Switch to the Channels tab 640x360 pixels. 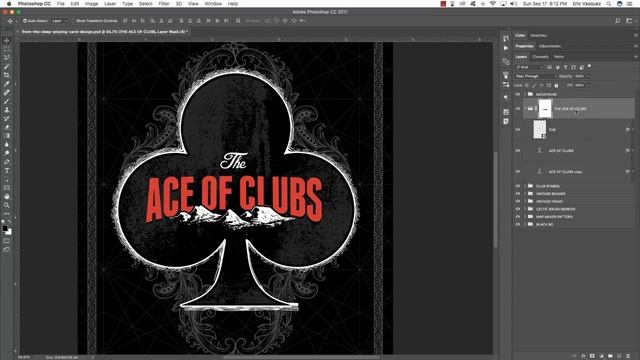tap(540, 57)
